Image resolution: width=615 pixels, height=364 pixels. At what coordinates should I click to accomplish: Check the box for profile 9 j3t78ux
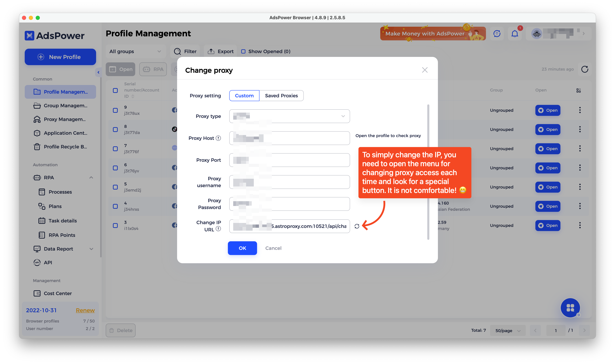[x=115, y=110]
